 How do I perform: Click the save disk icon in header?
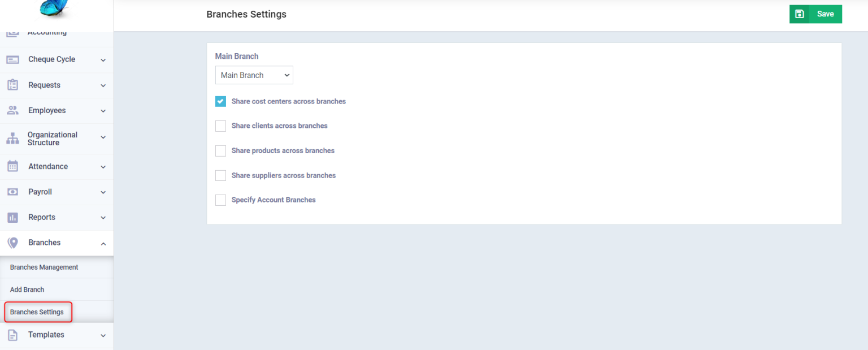(799, 14)
